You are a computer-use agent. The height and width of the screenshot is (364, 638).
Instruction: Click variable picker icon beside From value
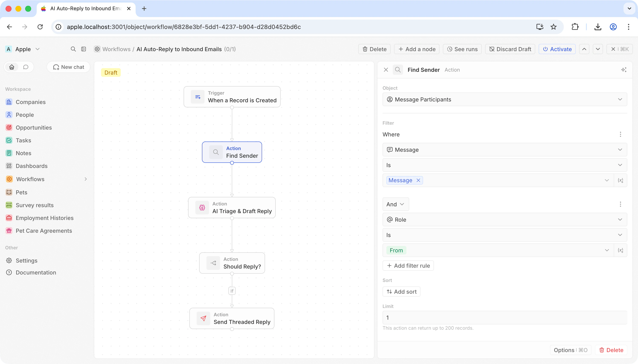click(621, 250)
